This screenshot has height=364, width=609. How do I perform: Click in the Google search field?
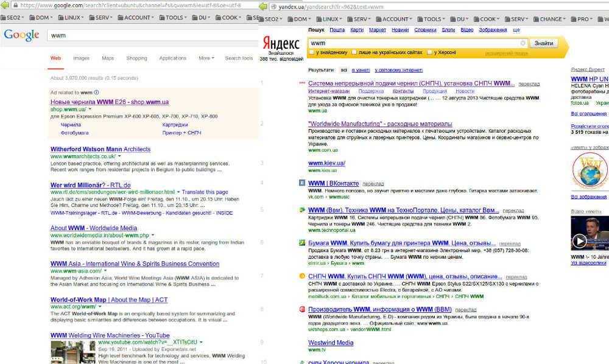coord(153,35)
